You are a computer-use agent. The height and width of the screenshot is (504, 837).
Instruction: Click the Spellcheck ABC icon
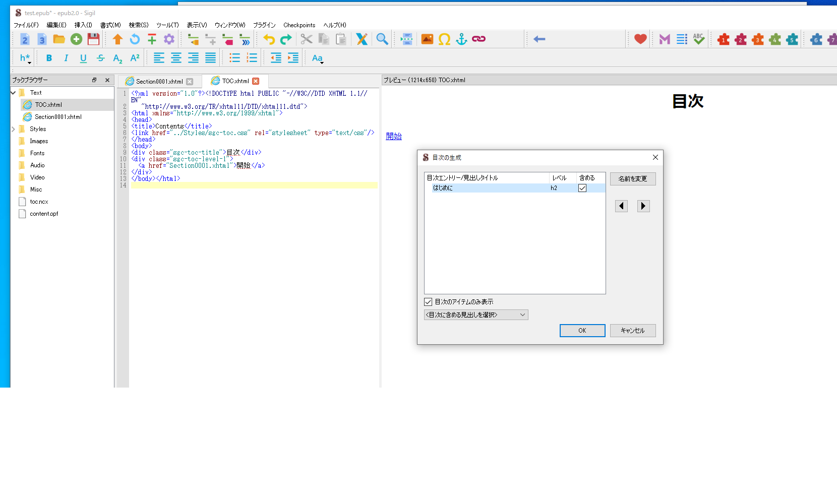click(698, 39)
